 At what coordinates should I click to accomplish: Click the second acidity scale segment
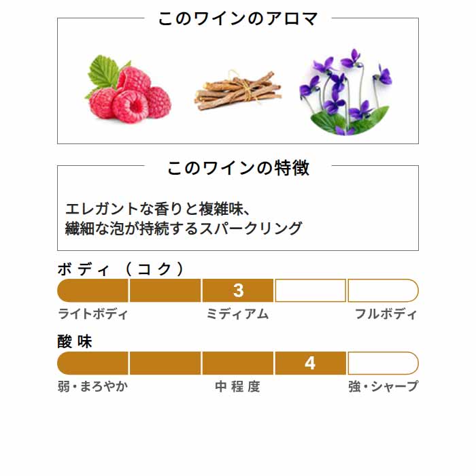coord(165,363)
